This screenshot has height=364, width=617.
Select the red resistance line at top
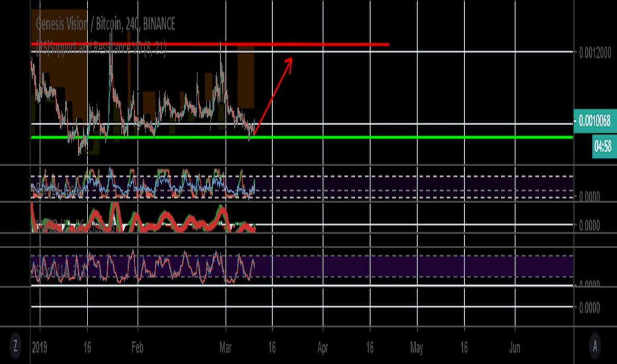pyautogui.click(x=210, y=44)
